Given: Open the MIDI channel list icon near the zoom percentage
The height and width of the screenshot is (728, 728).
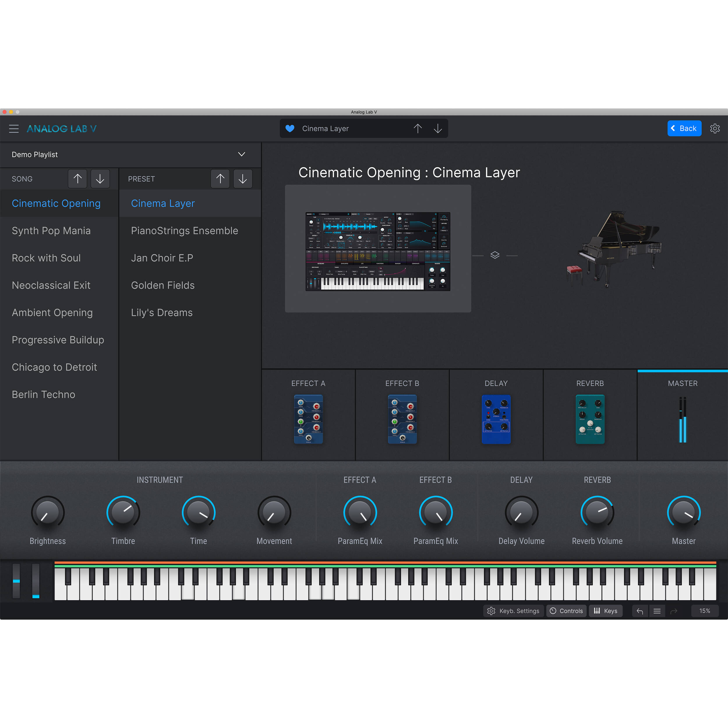Looking at the screenshot, I should click(657, 611).
